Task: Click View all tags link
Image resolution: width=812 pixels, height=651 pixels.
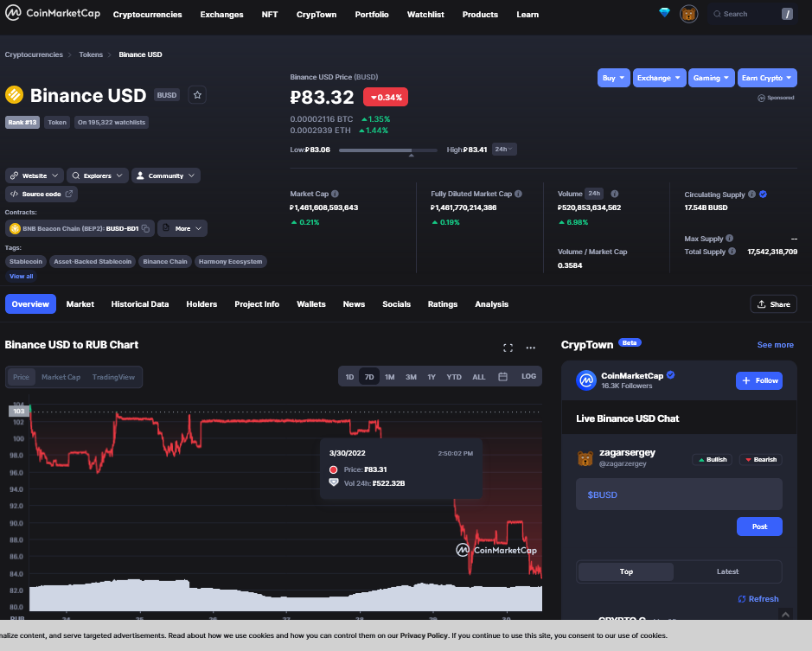Action: (x=22, y=276)
